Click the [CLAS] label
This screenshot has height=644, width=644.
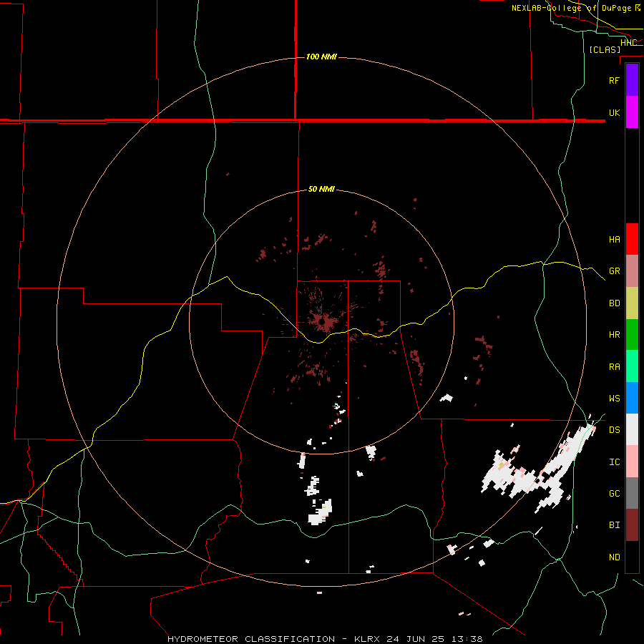(x=605, y=49)
